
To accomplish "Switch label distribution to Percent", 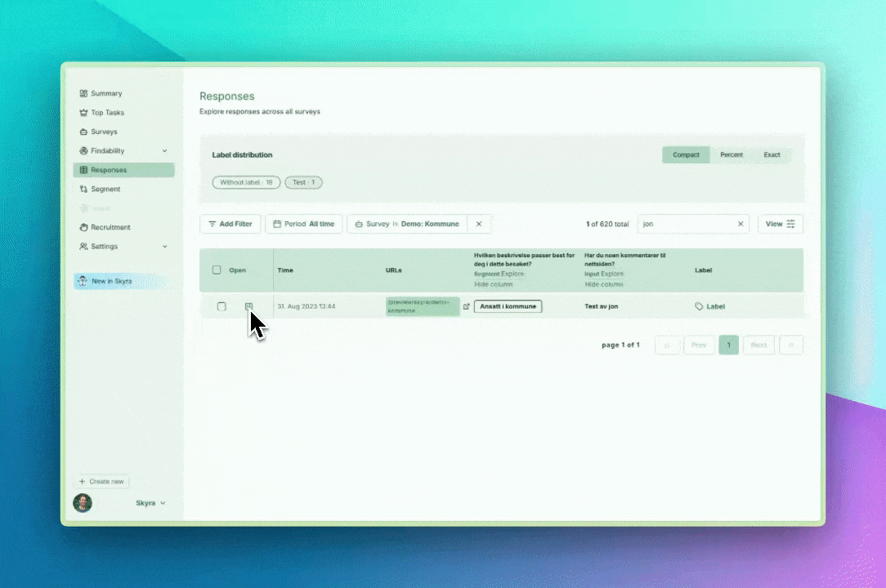I will (x=732, y=155).
